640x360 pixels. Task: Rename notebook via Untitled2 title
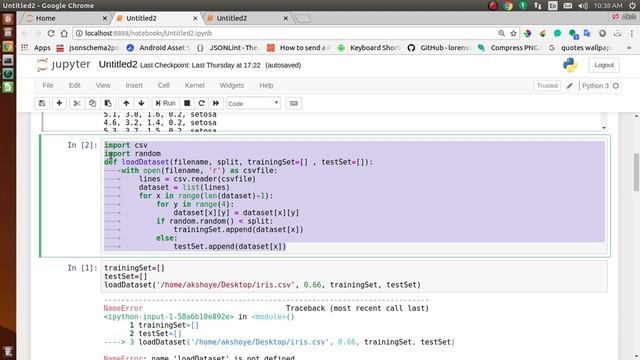coord(118,64)
